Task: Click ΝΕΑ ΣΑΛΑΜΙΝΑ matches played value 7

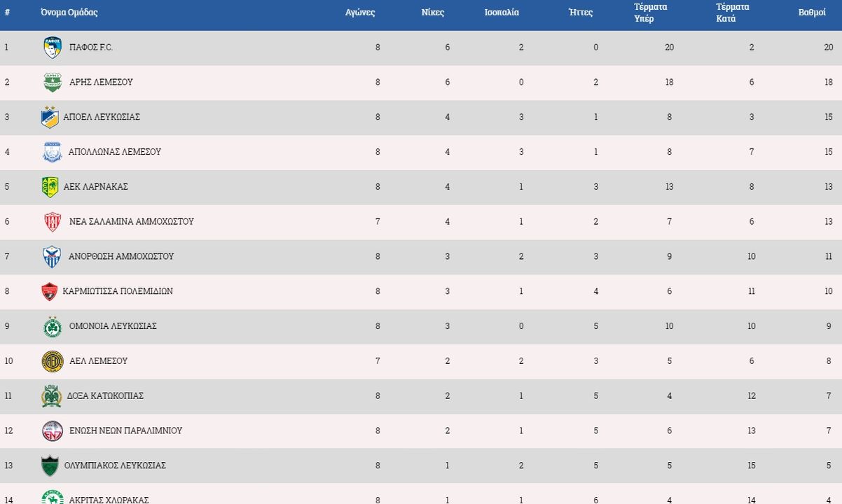Action: point(378,222)
